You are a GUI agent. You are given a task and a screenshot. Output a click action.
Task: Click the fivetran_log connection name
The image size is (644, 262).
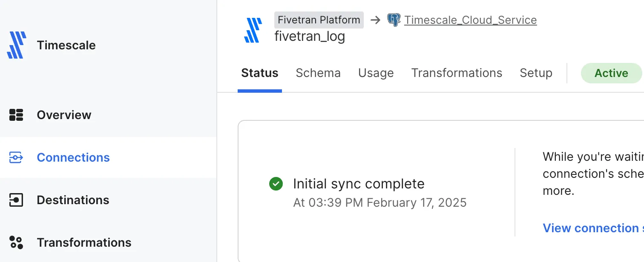tap(310, 36)
